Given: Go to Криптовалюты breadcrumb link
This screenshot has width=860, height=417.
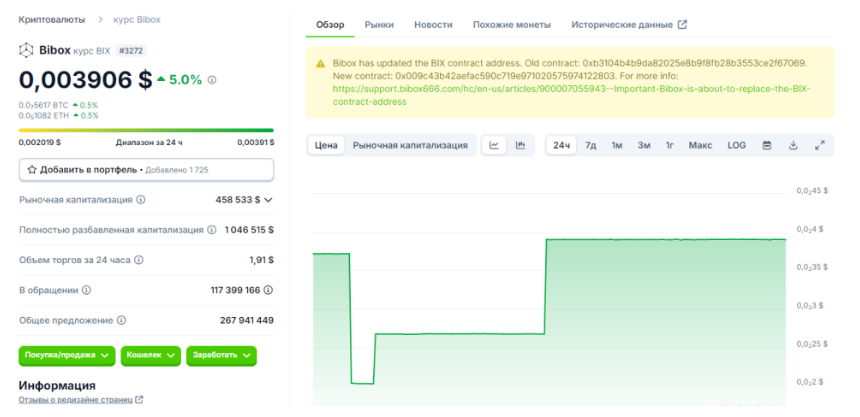Looking at the screenshot, I should pos(52,20).
